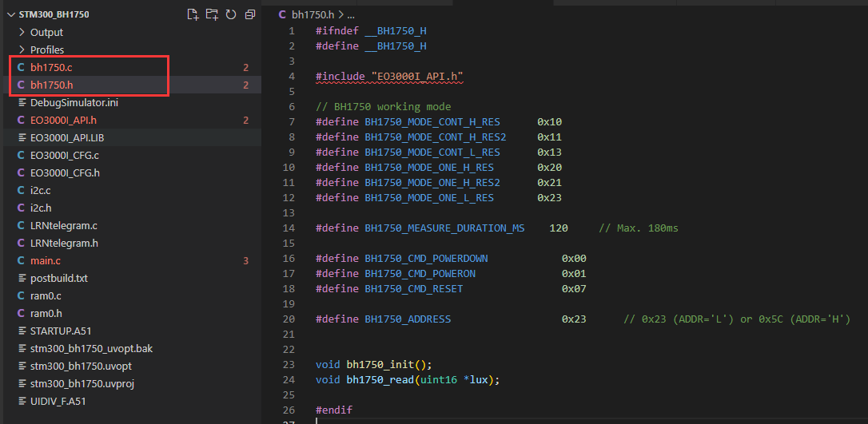Click the file icon beside postbuild.txt
Image resolution: width=868 pixels, height=424 pixels.
tap(21, 278)
